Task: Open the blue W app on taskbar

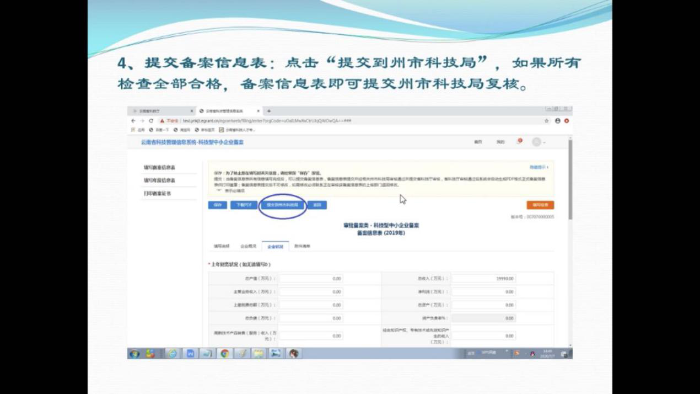Action: click(x=190, y=354)
